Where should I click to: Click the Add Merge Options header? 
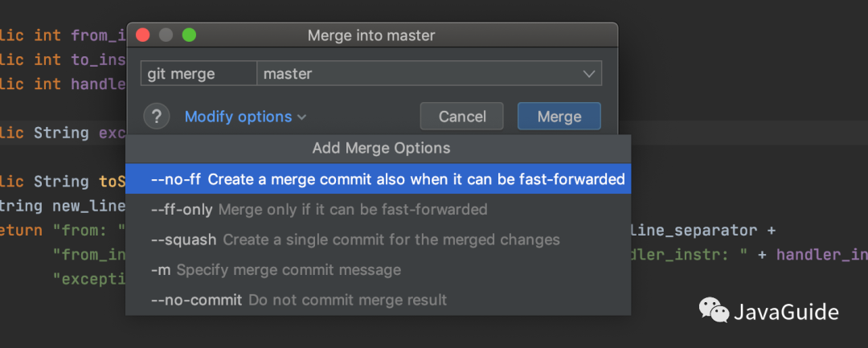381,149
